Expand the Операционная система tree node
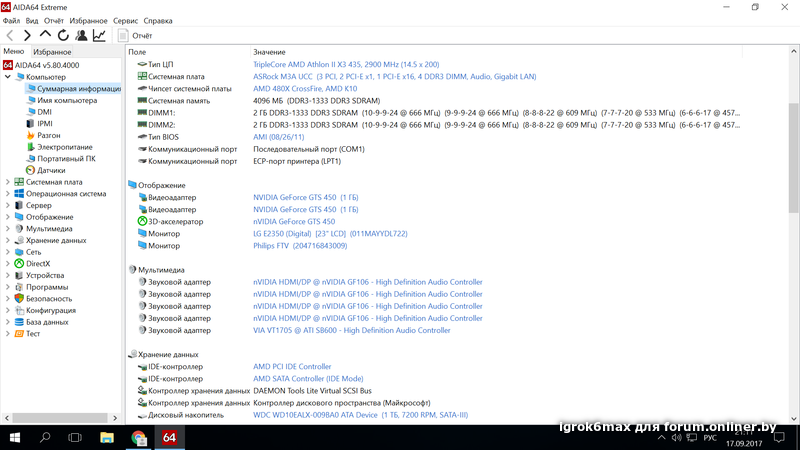 8,194
